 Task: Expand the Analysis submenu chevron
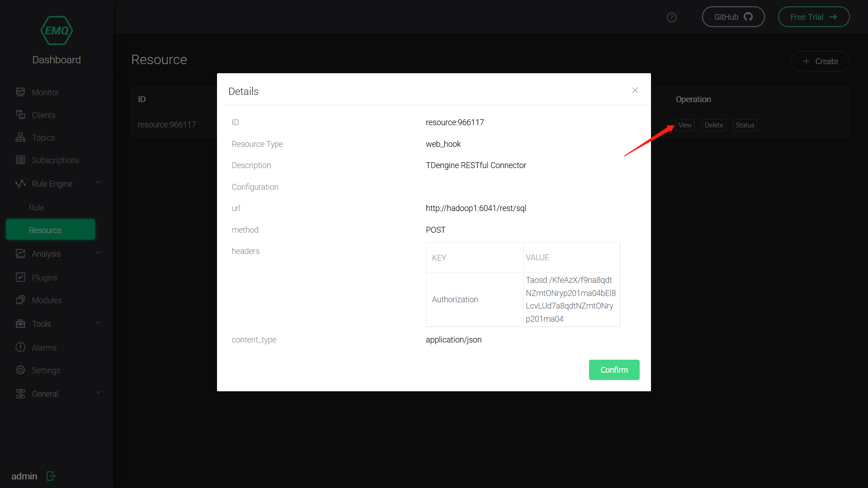98,253
